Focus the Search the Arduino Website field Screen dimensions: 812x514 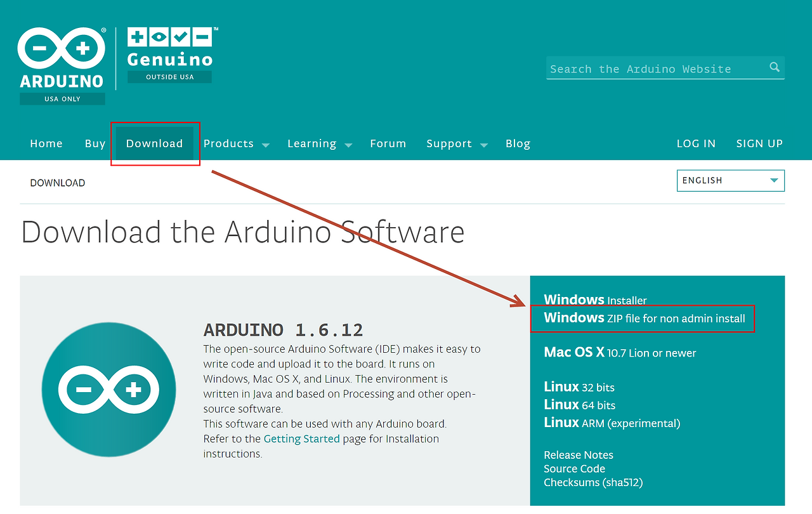[x=657, y=69]
